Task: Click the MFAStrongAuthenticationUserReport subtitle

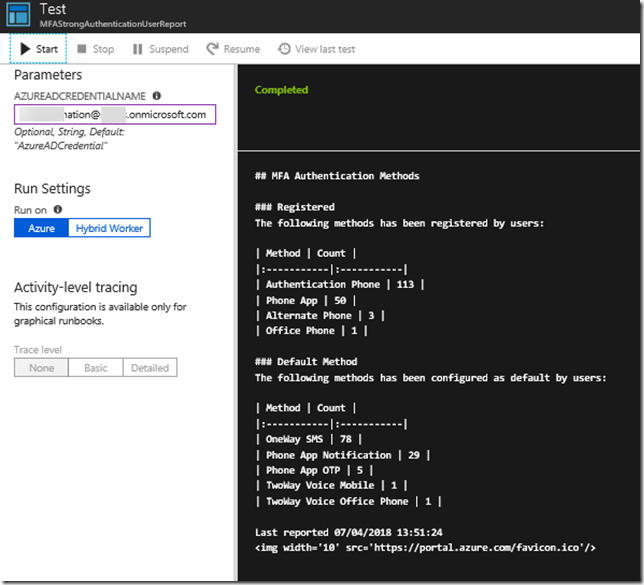Action: pyautogui.click(x=113, y=24)
